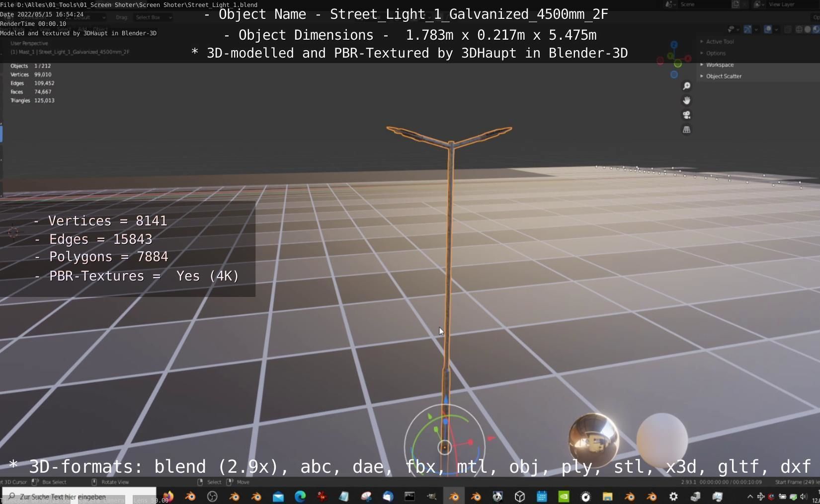Toggle X-ray mode in viewport header
The width and height of the screenshot is (820, 504).
point(788,29)
